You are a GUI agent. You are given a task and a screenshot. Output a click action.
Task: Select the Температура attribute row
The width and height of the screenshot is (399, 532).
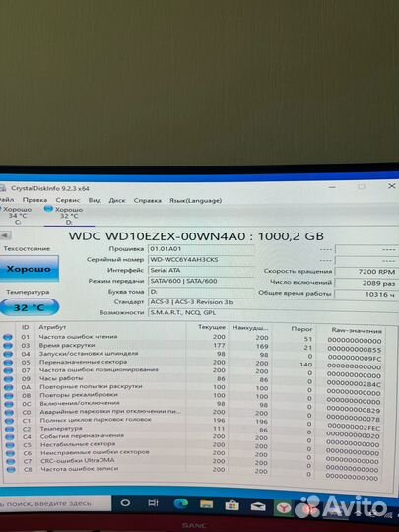(x=193, y=431)
